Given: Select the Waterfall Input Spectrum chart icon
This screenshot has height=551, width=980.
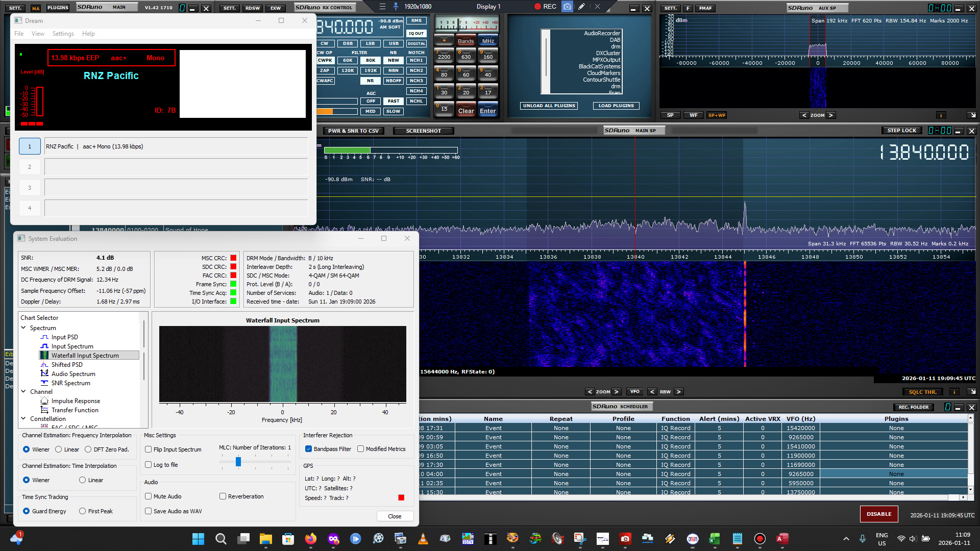Looking at the screenshot, I should coord(44,355).
